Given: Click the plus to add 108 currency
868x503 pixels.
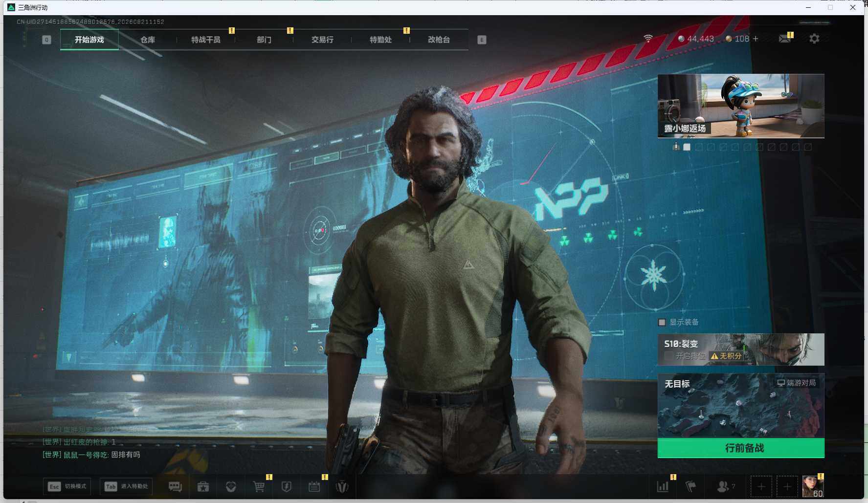Looking at the screenshot, I should [756, 39].
